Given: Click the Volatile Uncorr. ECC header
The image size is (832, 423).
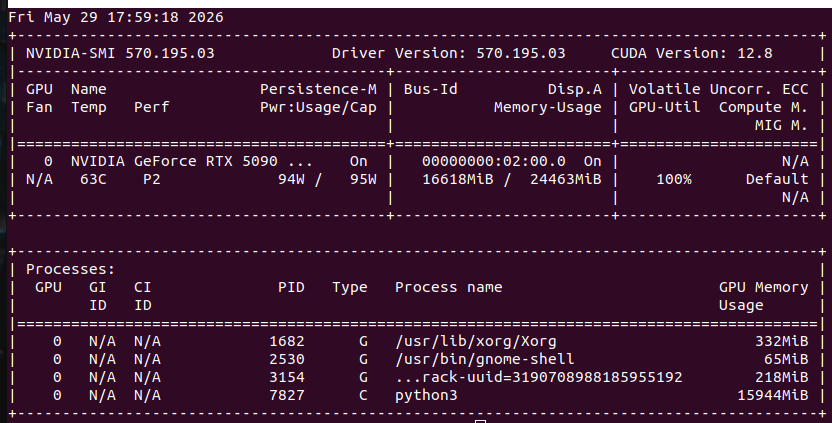Looking at the screenshot, I should click(x=718, y=89).
